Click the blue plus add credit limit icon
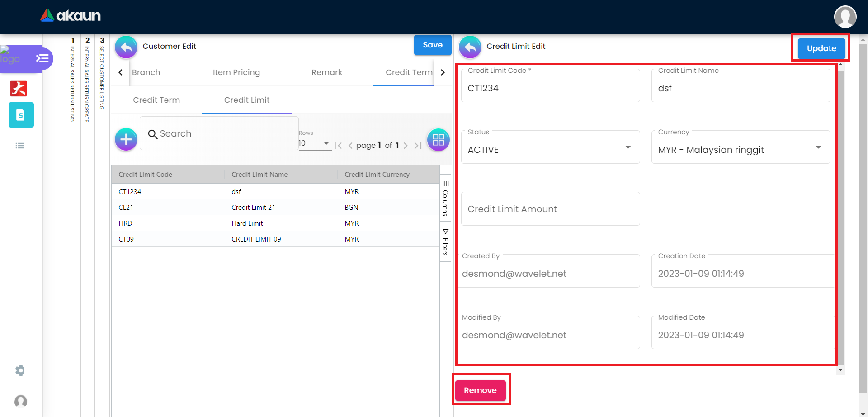Screen dimensions: 868x417 [126, 139]
